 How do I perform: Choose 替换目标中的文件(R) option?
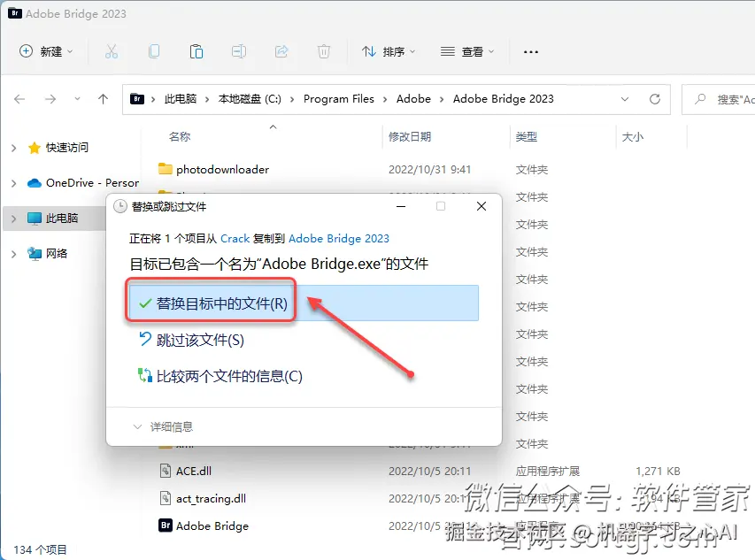tap(304, 303)
